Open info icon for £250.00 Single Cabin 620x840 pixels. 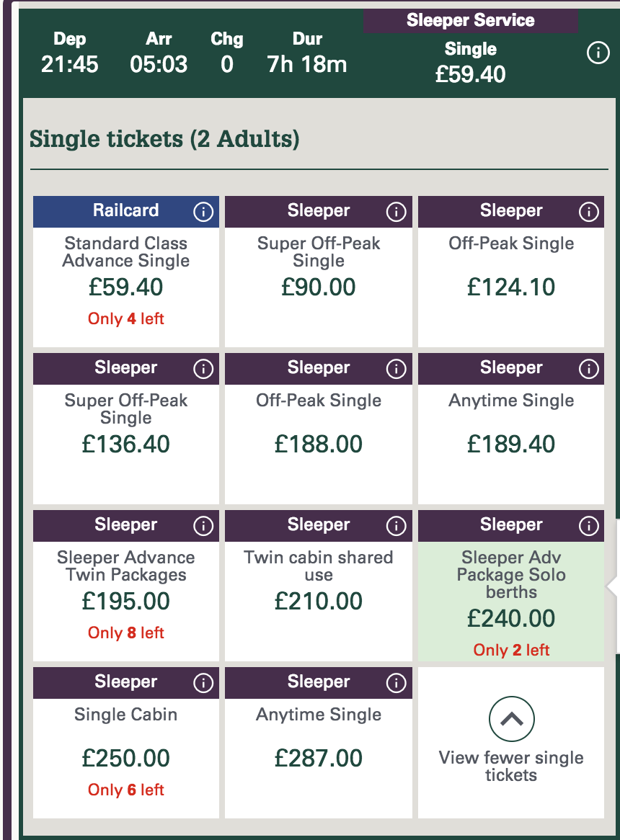[x=204, y=683]
